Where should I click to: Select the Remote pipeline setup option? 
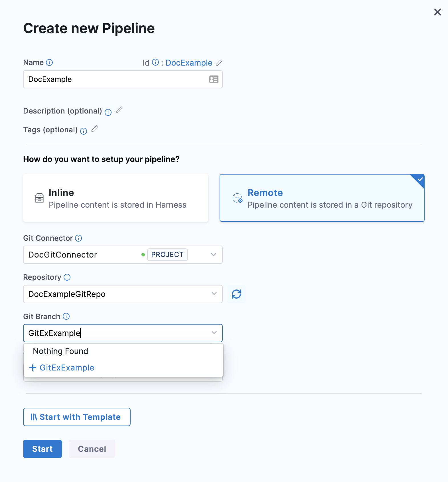tap(322, 198)
